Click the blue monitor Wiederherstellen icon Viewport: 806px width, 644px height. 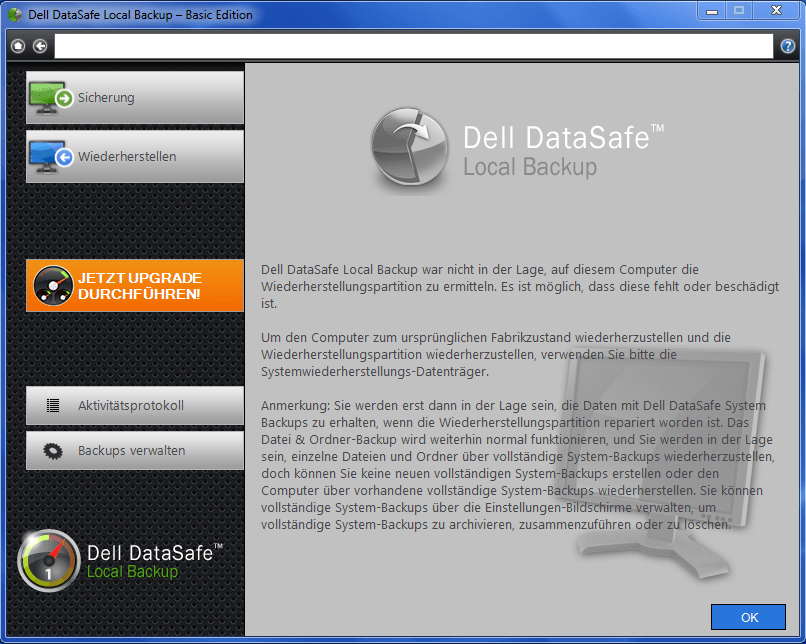51,157
